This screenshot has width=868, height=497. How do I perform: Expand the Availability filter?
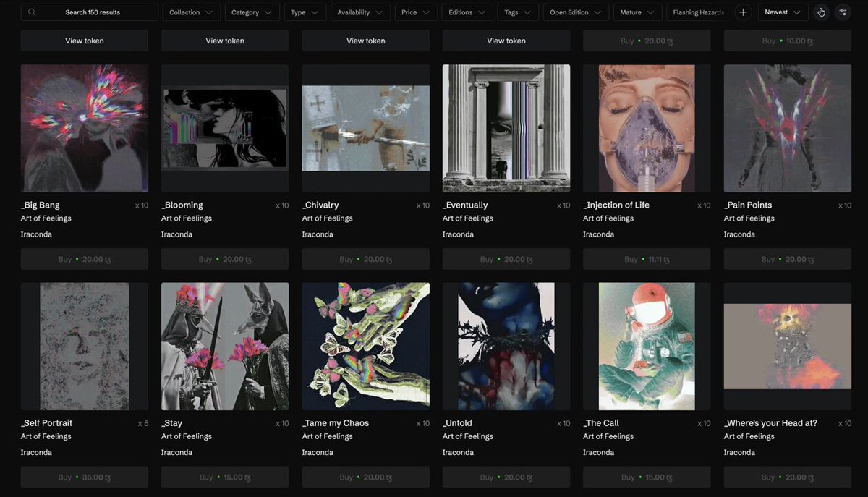(360, 12)
